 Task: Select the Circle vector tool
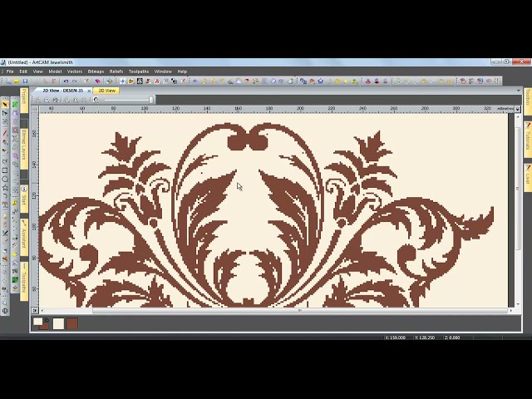(x=5, y=180)
